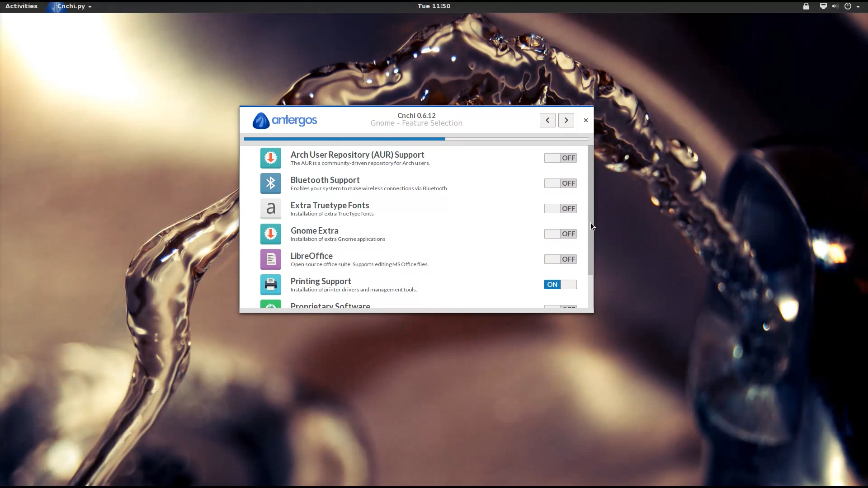Enable Extra Truetype Fonts switch
Screen dimensions: 868x488
point(560,209)
